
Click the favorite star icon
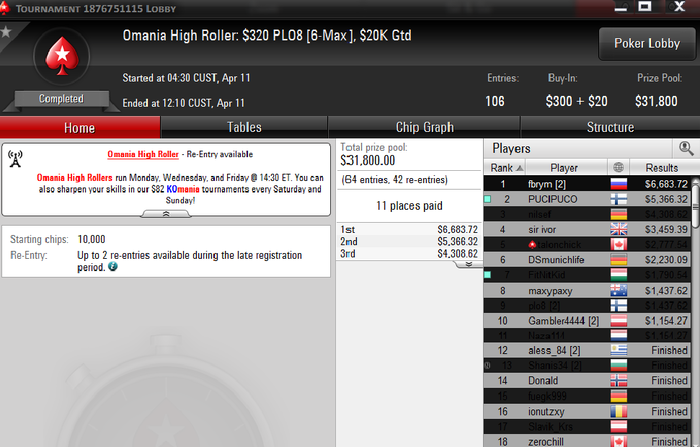tap(6, 32)
